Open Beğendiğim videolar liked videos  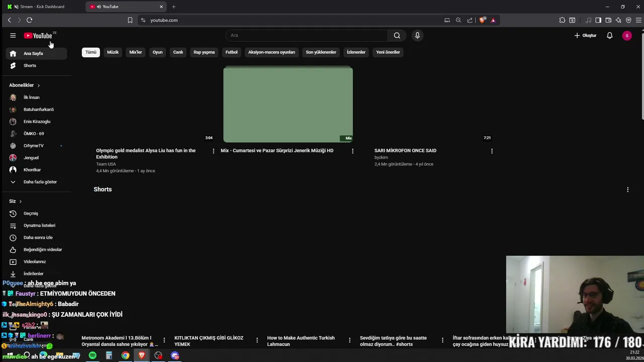pyautogui.click(x=36, y=250)
